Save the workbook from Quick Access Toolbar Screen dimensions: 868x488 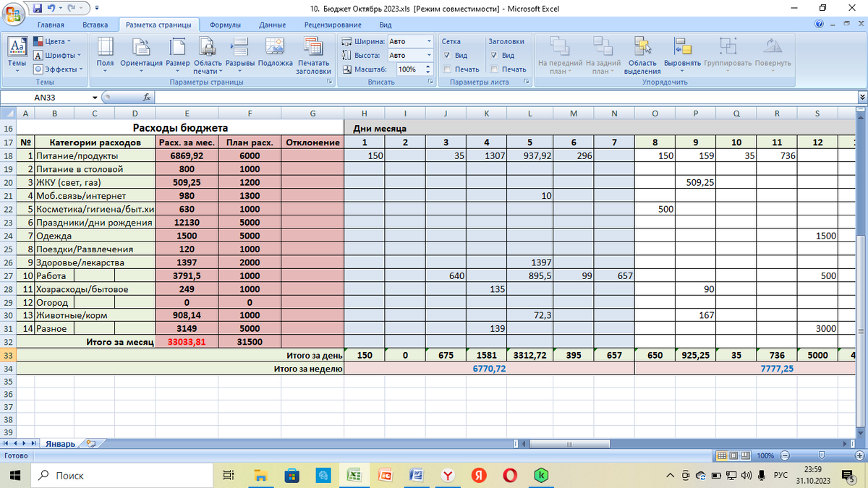click(39, 8)
